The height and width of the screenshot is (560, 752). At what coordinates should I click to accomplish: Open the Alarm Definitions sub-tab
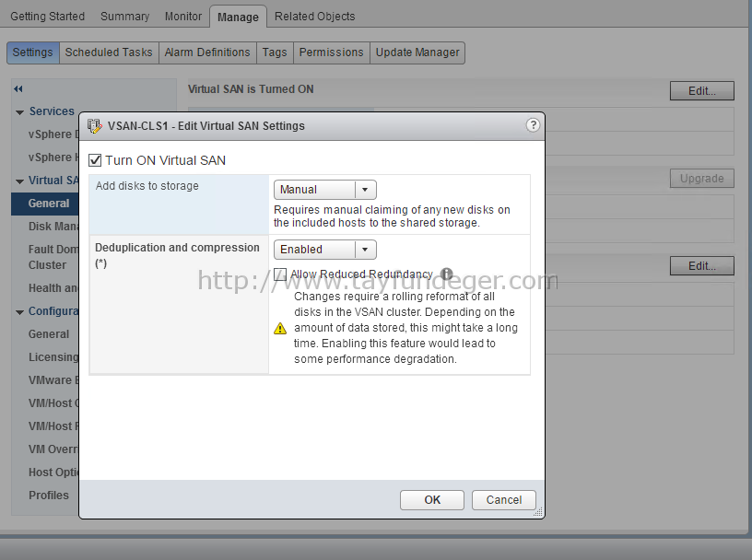[x=207, y=52]
